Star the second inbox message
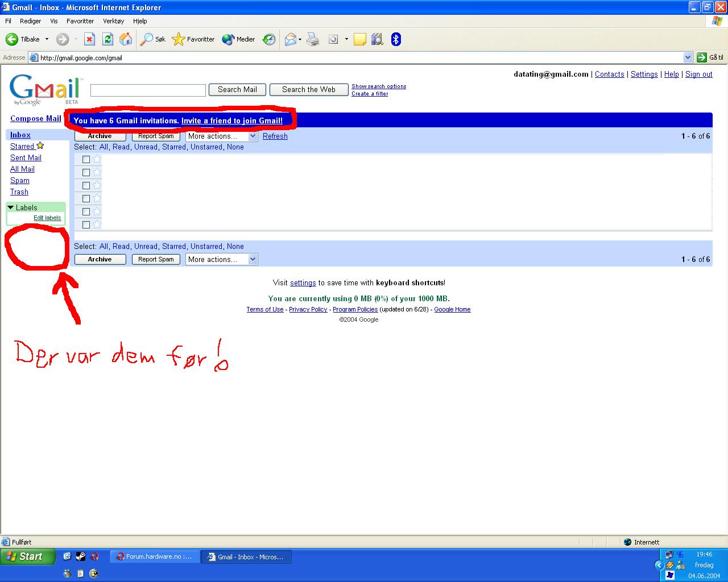The width and height of the screenshot is (728, 582). (97, 172)
